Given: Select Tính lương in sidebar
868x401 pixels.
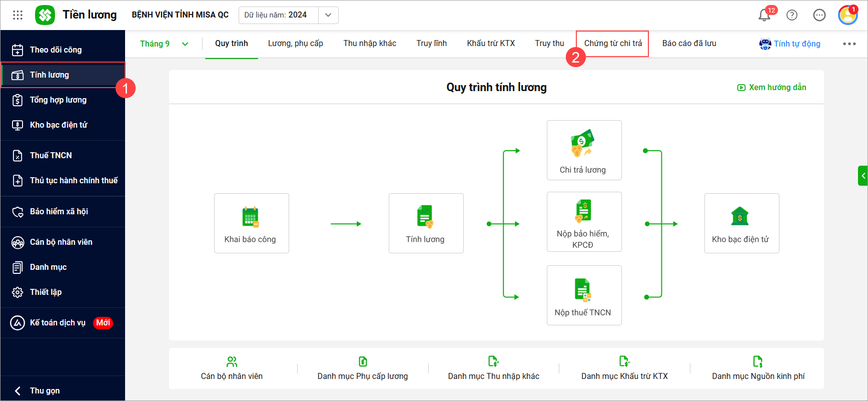Looking at the screenshot, I should 63,75.
